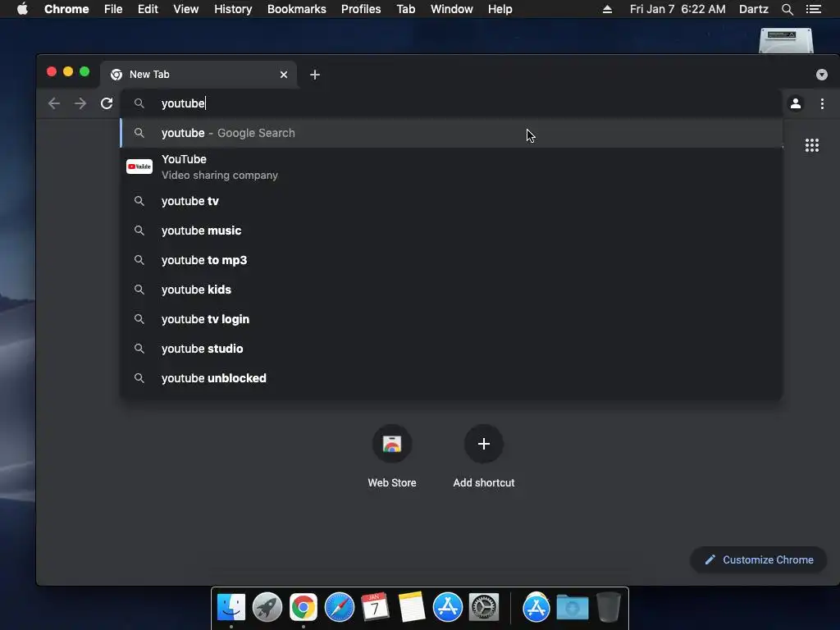Open a new tab with plus button
Viewport: 840px width, 630px height.
point(315,75)
